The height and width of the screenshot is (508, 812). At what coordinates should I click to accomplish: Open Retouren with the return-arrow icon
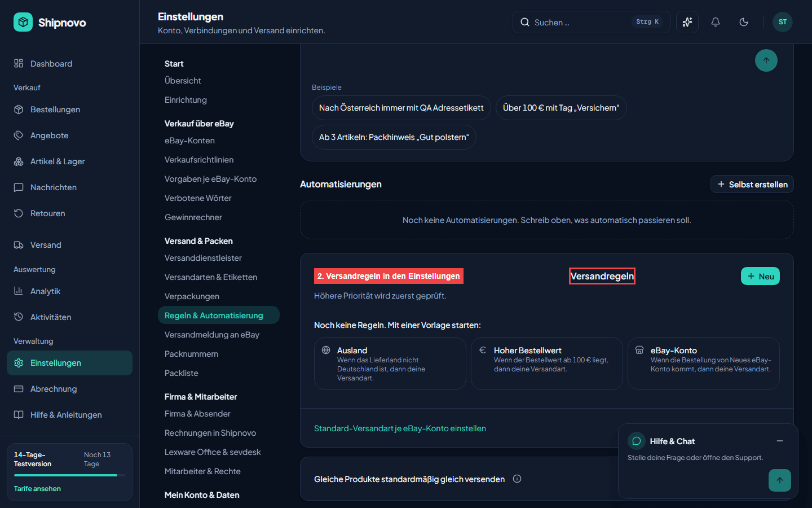coord(19,213)
